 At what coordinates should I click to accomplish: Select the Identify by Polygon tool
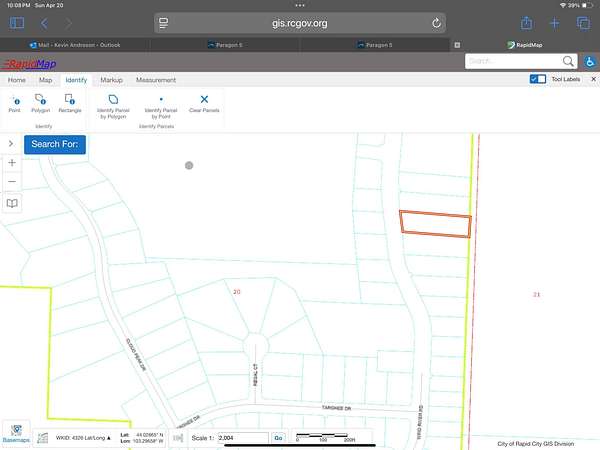40,103
